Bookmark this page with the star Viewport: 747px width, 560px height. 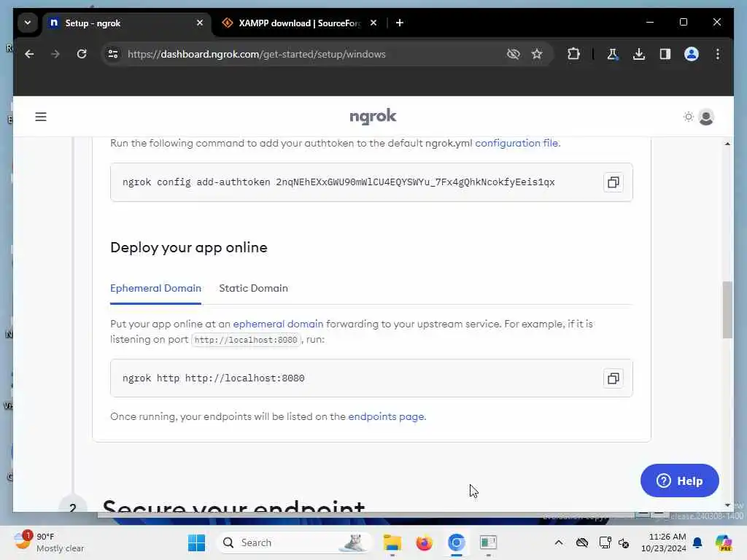click(537, 54)
